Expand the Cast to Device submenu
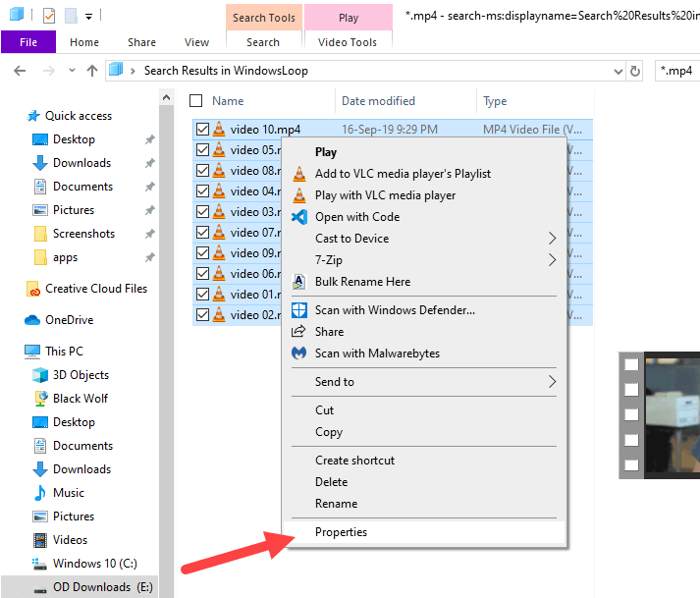The height and width of the screenshot is (598, 700). click(x=424, y=239)
